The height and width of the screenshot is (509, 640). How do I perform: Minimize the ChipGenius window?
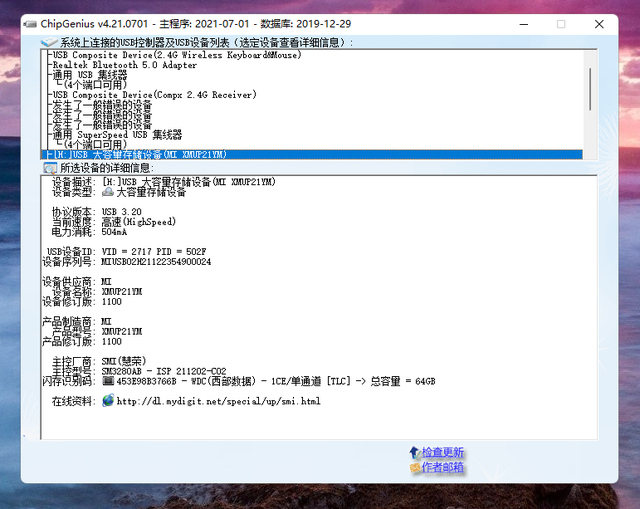pyautogui.click(x=524, y=24)
